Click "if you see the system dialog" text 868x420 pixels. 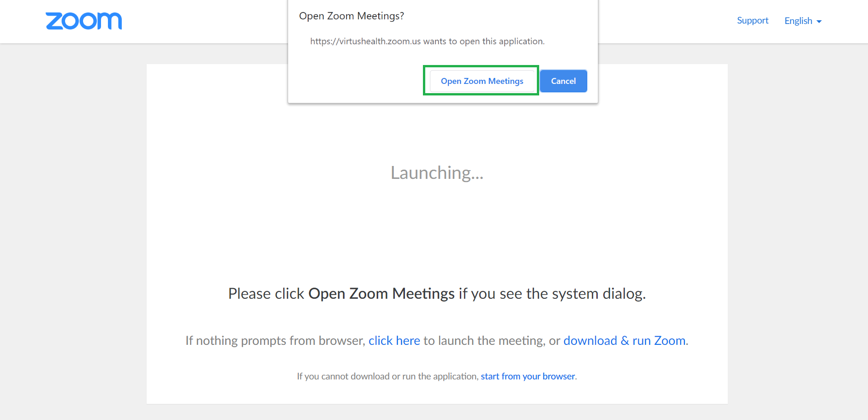pos(552,294)
